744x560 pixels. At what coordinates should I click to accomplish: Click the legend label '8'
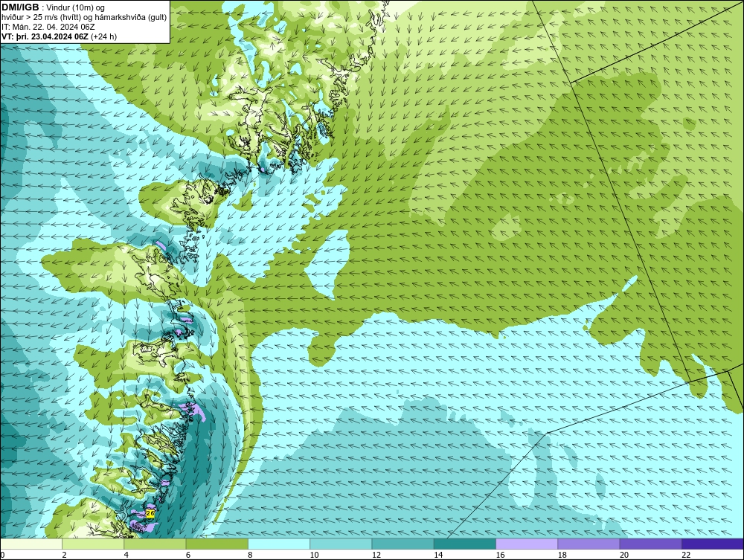250,555
